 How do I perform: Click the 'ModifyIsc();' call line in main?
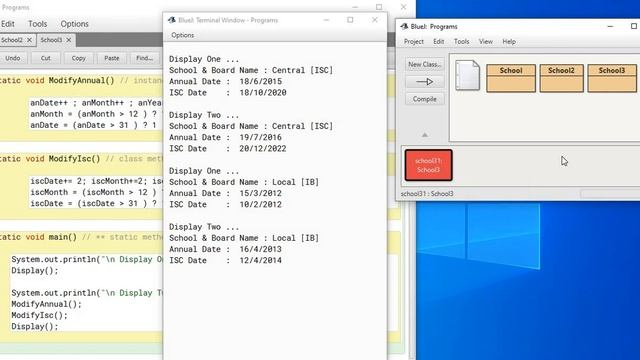tap(40, 315)
